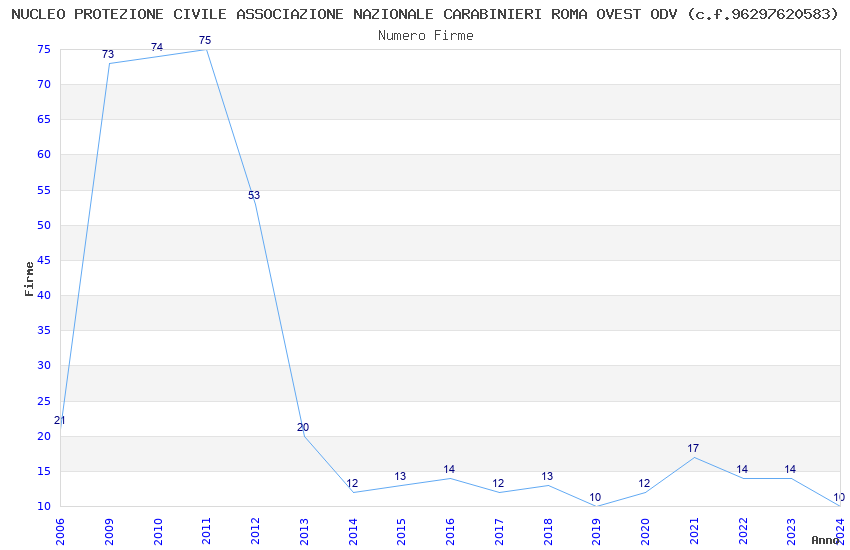Click y-axis tick value 70
The image size is (850, 550).
tap(44, 85)
